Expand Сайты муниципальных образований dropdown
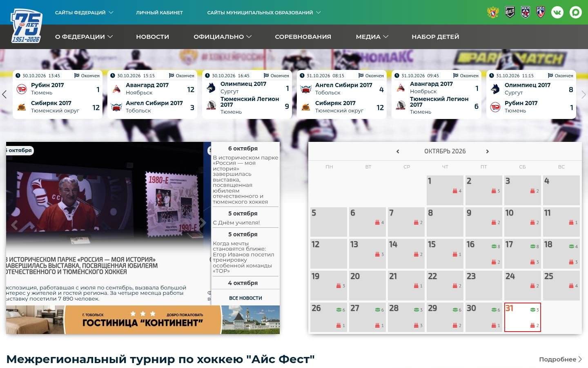Viewport: 588px width, 368px height. tap(264, 13)
